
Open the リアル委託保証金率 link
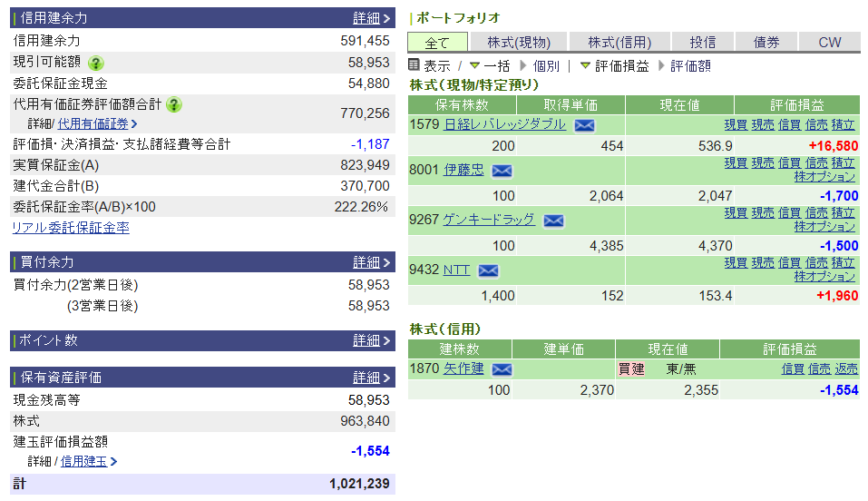(71, 228)
